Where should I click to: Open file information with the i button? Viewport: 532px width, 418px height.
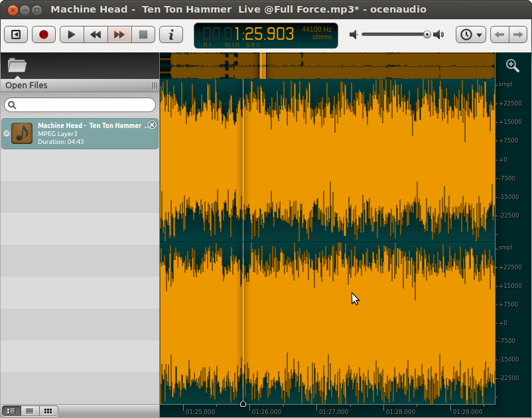click(x=171, y=35)
